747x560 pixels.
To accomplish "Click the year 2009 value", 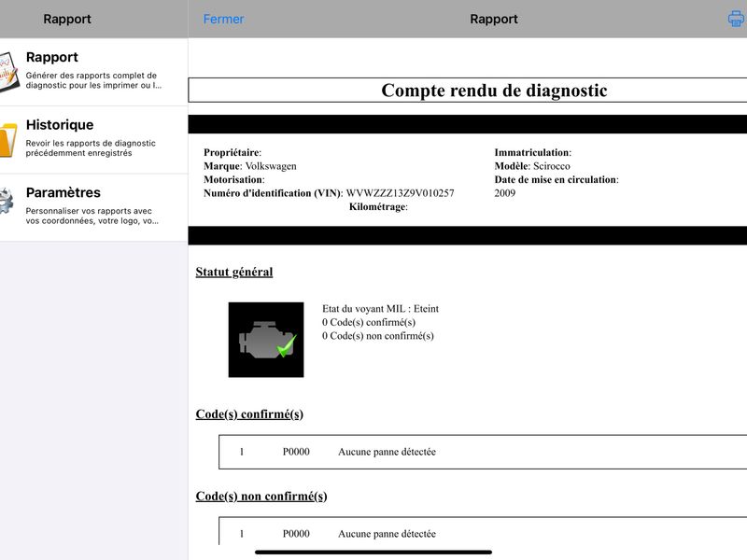I will coord(504,193).
